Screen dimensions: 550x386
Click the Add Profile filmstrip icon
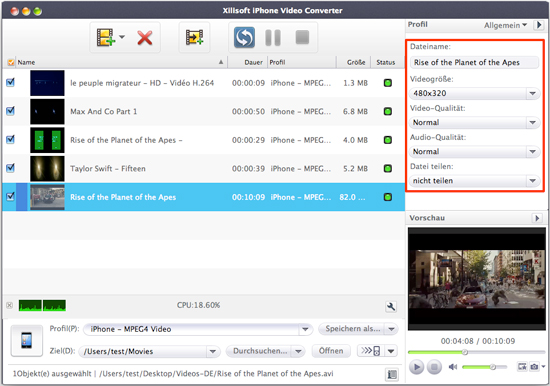[195, 37]
